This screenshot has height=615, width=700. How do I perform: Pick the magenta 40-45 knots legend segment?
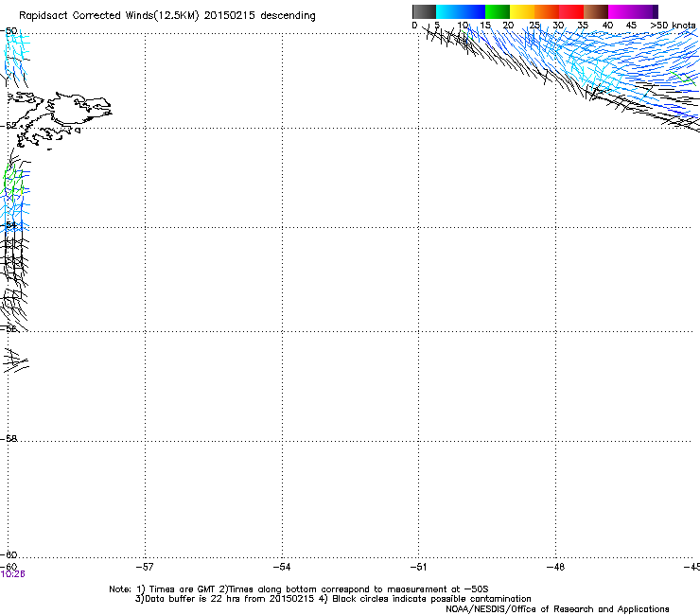(621, 11)
